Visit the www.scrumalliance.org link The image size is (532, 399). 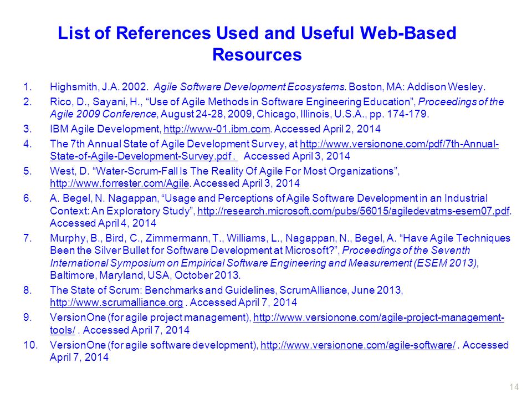click(116, 303)
